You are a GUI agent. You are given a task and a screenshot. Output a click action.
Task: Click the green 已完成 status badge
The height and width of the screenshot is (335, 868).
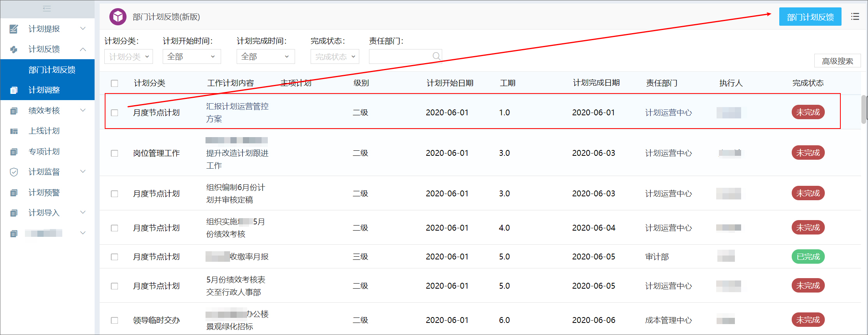808,257
